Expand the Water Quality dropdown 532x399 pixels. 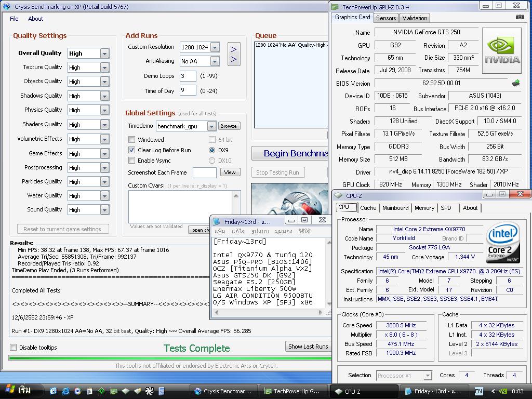(x=104, y=196)
